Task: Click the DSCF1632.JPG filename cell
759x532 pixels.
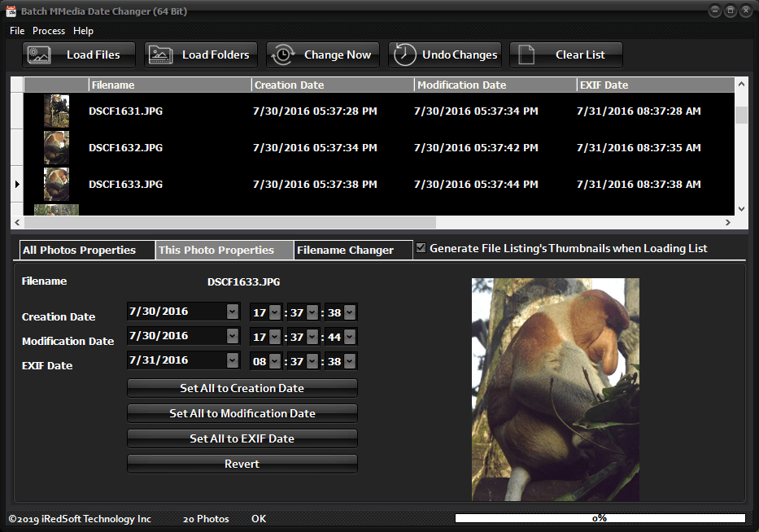Action: [126, 148]
